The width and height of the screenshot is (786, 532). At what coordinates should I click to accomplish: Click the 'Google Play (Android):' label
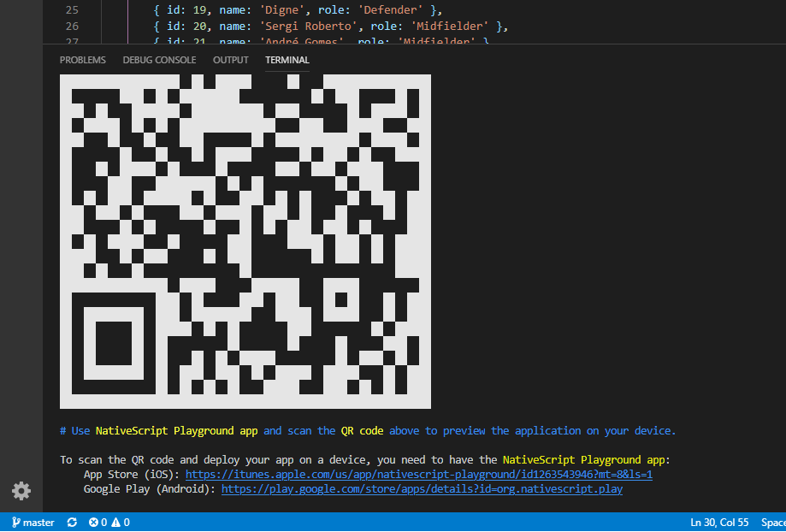[150, 489]
